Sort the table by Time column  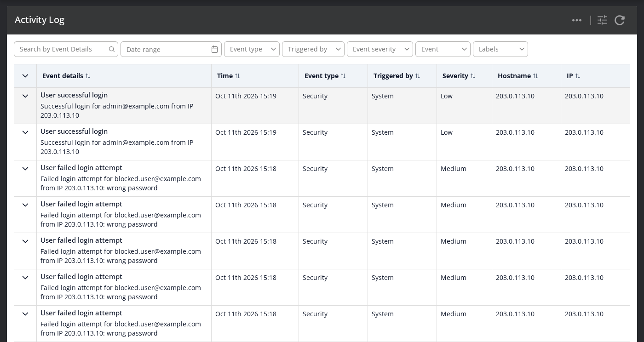tap(237, 76)
